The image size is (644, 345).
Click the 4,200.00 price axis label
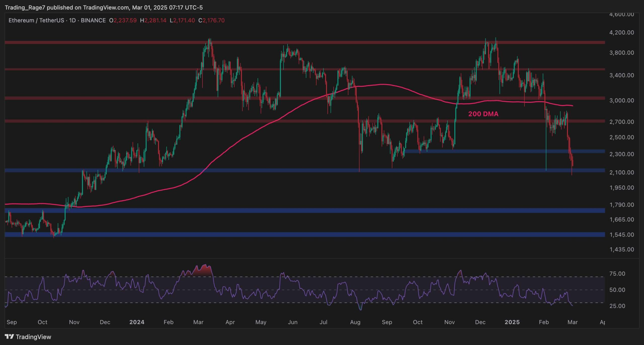tap(621, 32)
